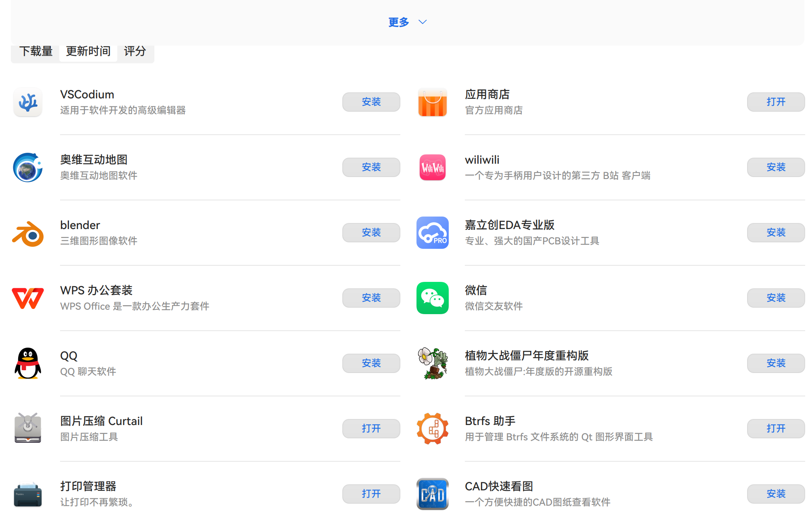The image size is (812, 521).
Task: Click the WPS 办公套装 icon
Action: 27,298
